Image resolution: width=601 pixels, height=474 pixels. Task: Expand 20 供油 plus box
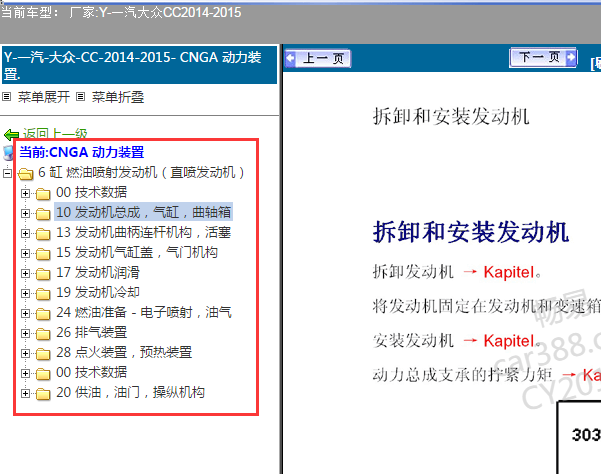point(25,393)
